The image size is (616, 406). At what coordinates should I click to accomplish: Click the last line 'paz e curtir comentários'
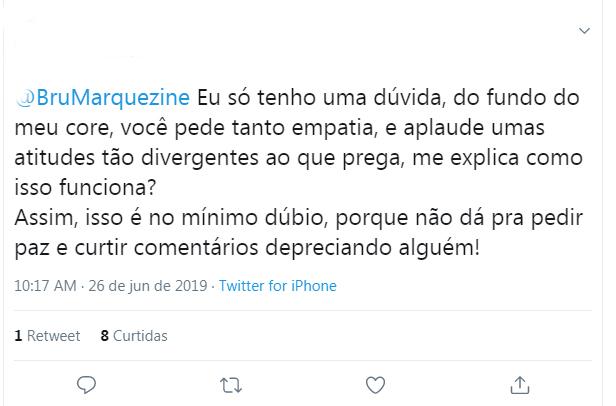[248, 246]
